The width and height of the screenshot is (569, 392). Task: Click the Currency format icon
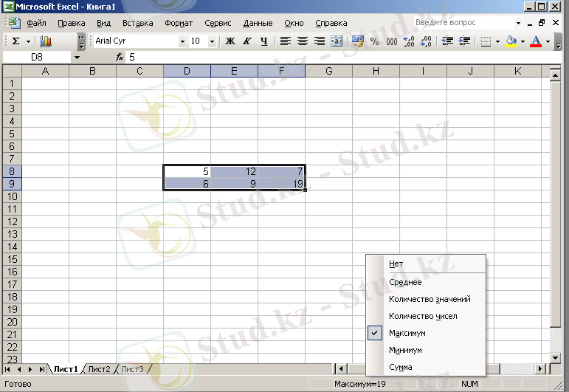click(358, 41)
